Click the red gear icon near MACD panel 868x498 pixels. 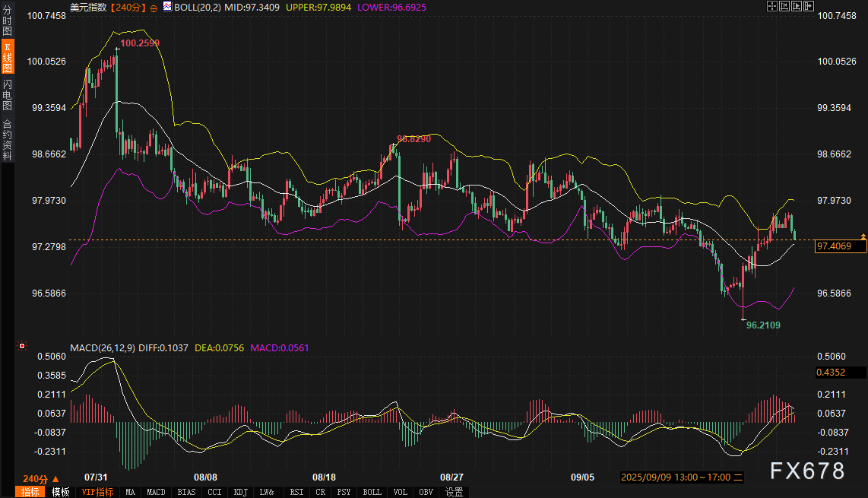click(22, 347)
